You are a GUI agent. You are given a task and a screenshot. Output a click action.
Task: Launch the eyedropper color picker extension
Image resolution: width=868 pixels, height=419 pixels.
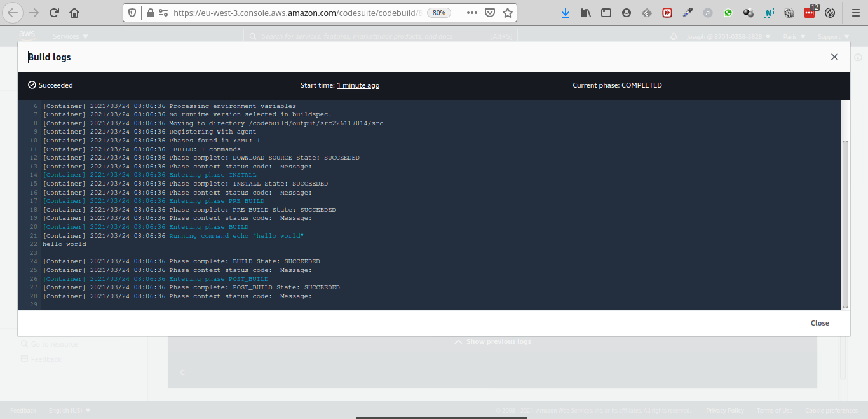[x=688, y=13]
